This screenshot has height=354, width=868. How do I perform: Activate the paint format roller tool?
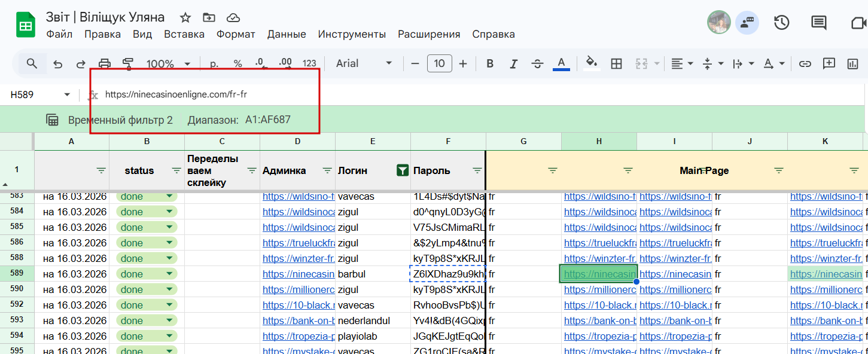tap(127, 63)
